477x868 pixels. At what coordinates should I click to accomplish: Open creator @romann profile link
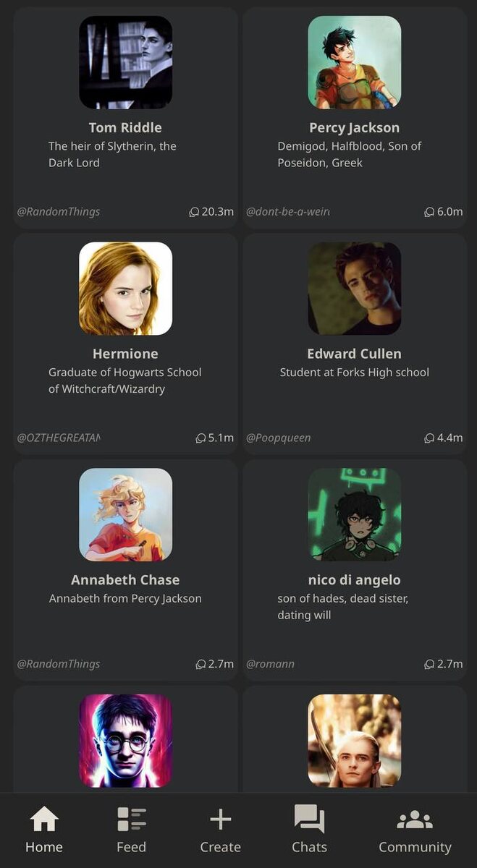271,664
